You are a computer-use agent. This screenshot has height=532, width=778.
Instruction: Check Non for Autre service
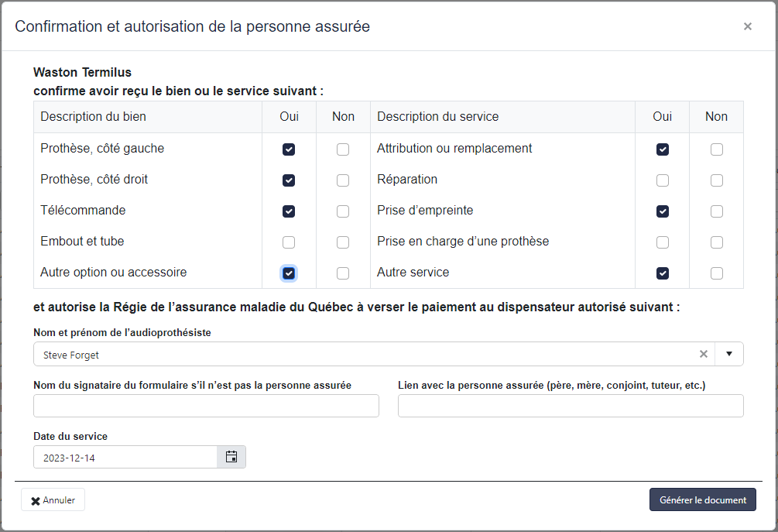point(717,273)
